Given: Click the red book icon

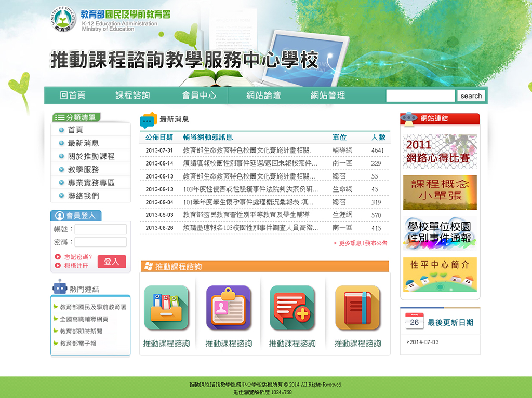Looking at the screenshot, I should pyautogui.click(x=357, y=307).
